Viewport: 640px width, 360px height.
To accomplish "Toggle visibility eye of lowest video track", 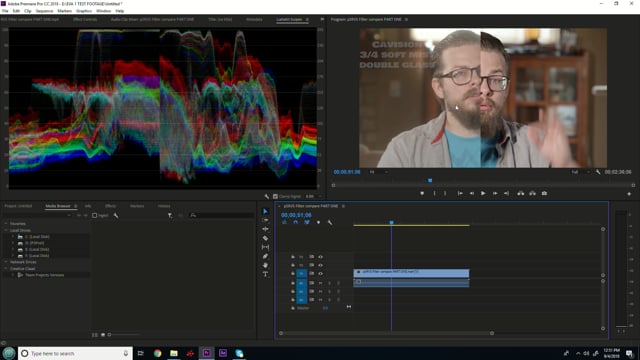I will [x=320, y=273].
